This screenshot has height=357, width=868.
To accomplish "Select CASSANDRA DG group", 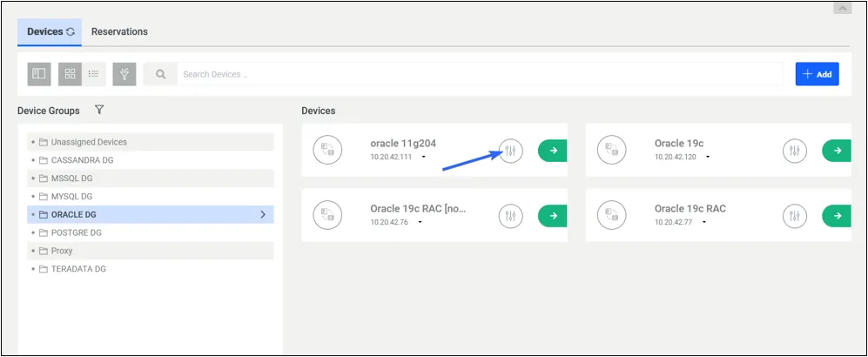I will (150, 160).
